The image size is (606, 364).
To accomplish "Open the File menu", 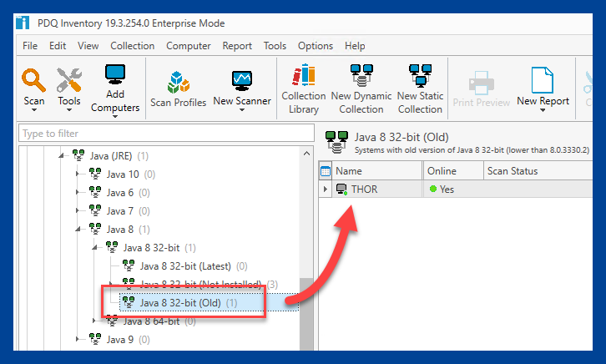I will (30, 46).
